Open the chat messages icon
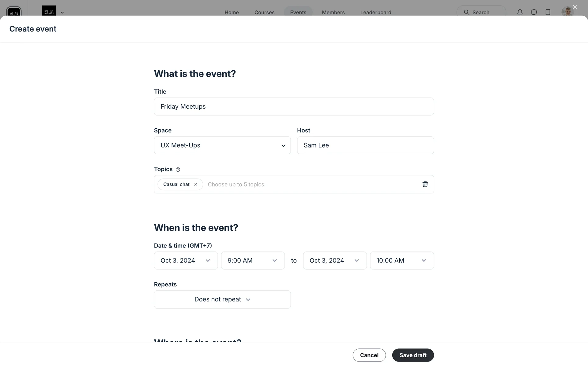This screenshot has width=588, height=368. click(534, 12)
